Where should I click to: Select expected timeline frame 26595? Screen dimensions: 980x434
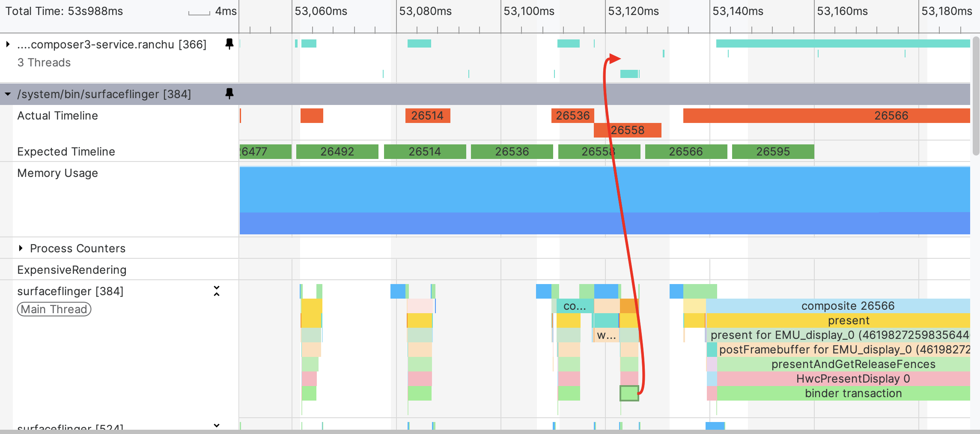(x=773, y=152)
